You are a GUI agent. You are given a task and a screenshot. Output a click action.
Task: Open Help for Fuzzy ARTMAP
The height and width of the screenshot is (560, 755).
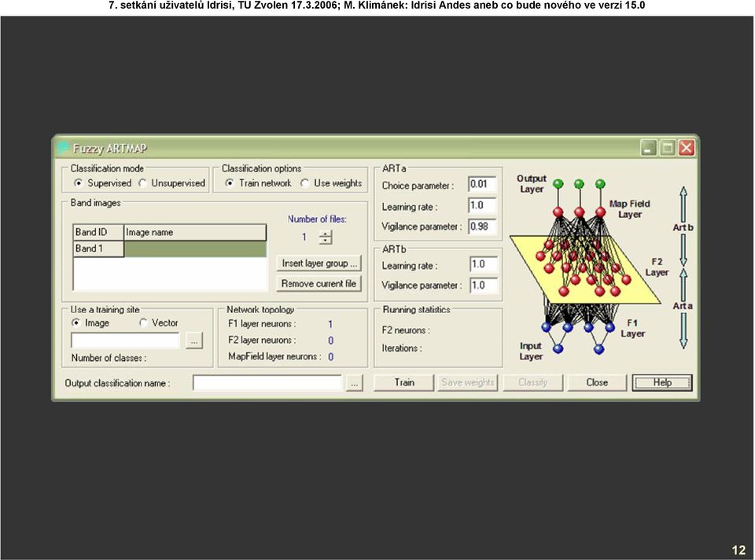click(x=662, y=383)
